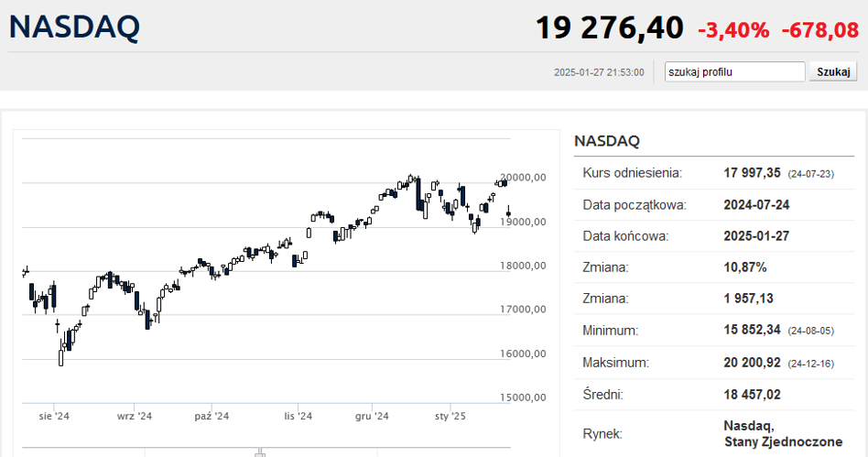Image resolution: width=868 pixels, height=457 pixels.
Task: Click the end date 2025-01-27
Action: 756,236
